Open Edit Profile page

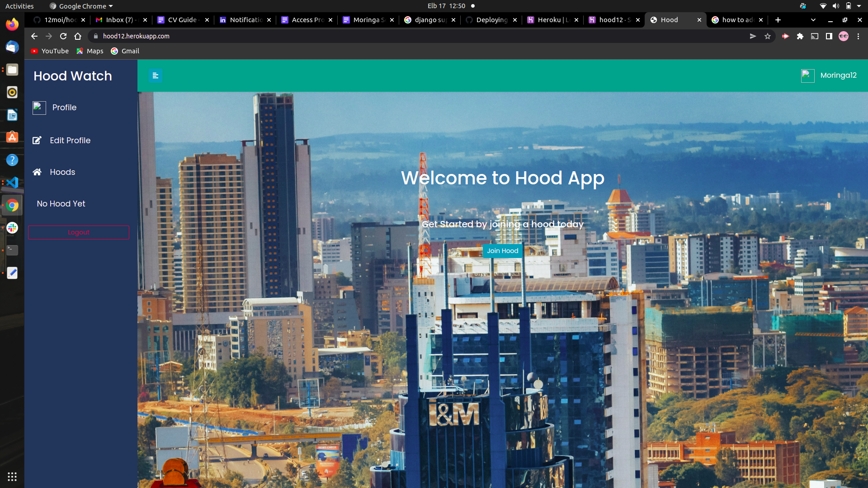pyautogui.click(x=70, y=141)
